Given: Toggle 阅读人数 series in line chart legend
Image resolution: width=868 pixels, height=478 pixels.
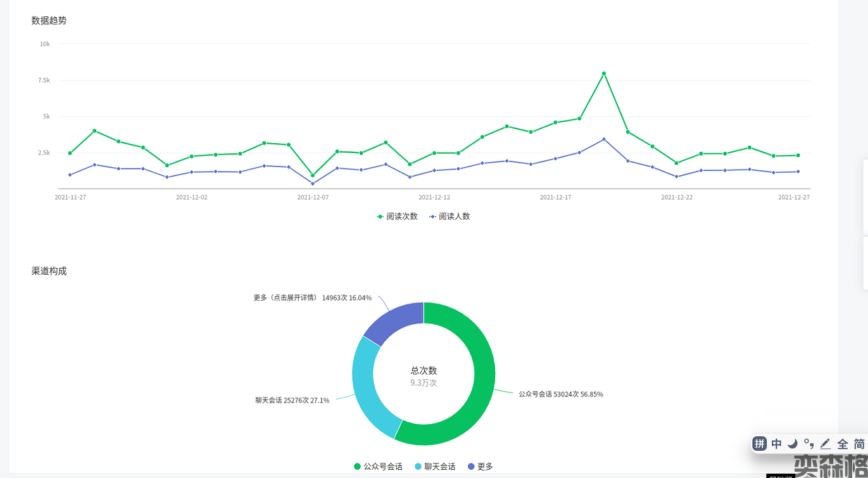Looking at the screenshot, I should (450, 217).
